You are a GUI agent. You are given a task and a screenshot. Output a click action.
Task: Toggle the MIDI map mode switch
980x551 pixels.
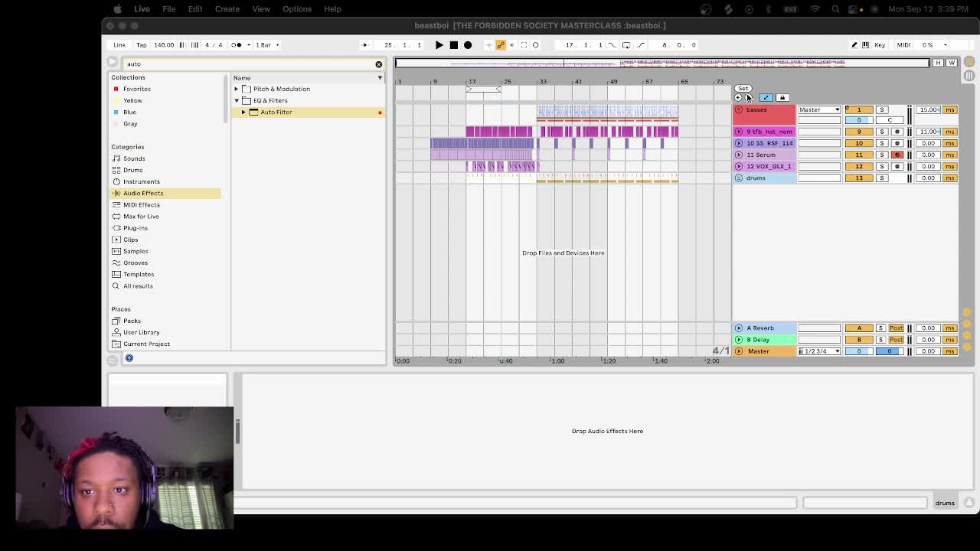click(x=903, y=45)
